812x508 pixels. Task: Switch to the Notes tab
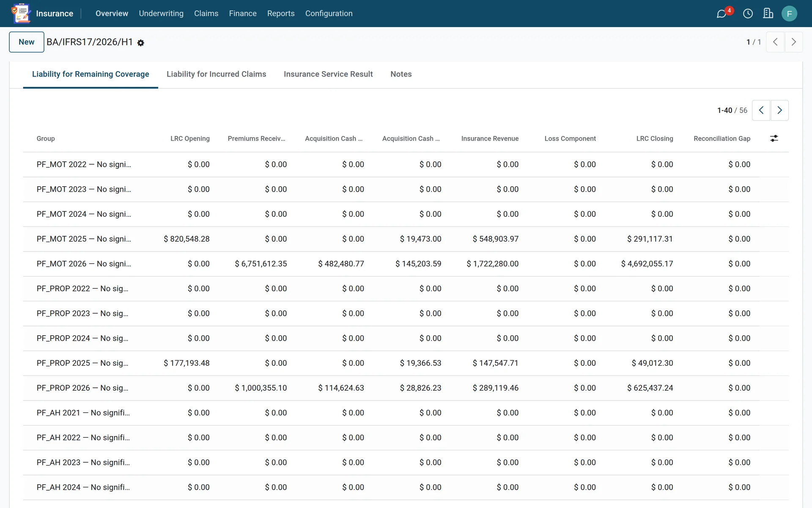click(x=401, y=74)
